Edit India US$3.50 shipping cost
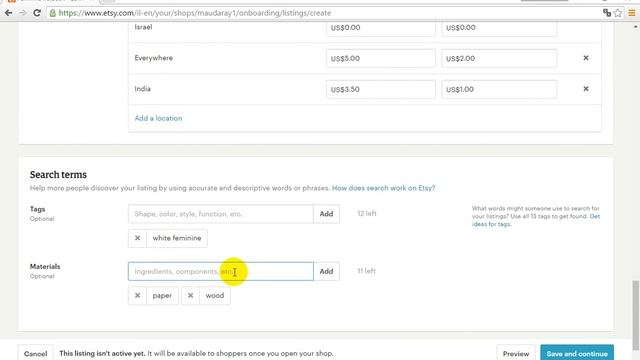The width and height of the screenshot is (640, 360). pyautogui.click(x=380, y=89)
